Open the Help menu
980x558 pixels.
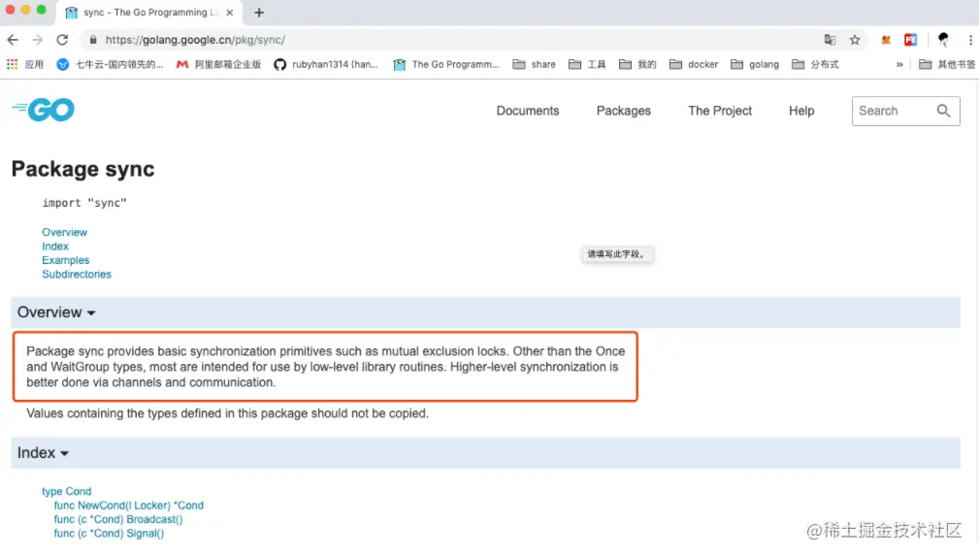click(801, 111)
